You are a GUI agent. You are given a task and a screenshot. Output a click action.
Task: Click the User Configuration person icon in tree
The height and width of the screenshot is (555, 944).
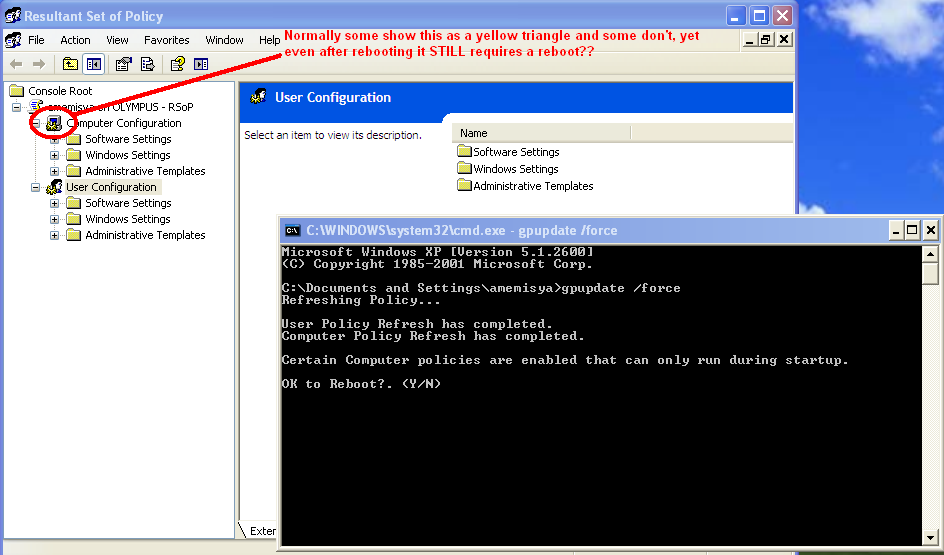pyautogui.click(x=54, y=187)
